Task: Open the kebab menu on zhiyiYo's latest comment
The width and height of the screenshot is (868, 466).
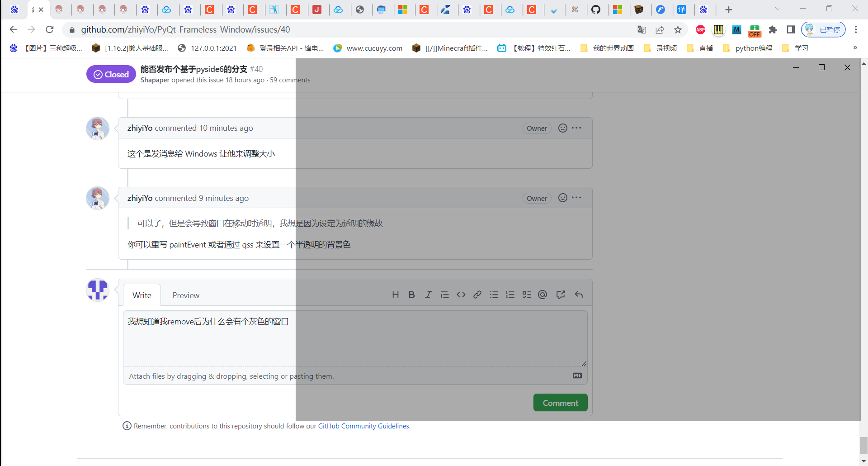Action: [577, 198]
